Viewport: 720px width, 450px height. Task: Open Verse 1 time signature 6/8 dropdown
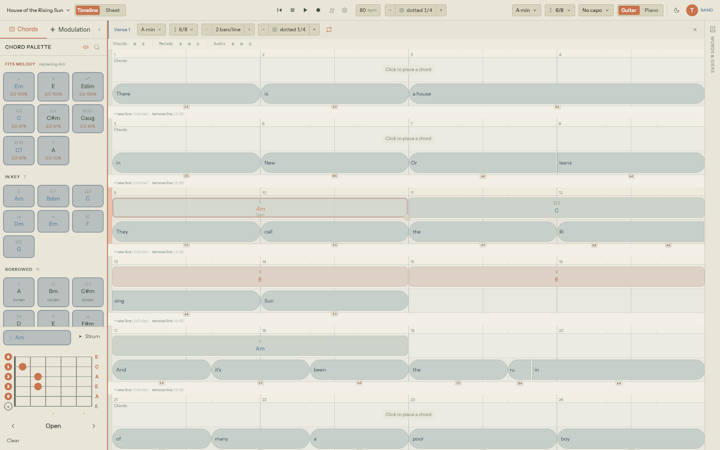[x=183, y=29]
